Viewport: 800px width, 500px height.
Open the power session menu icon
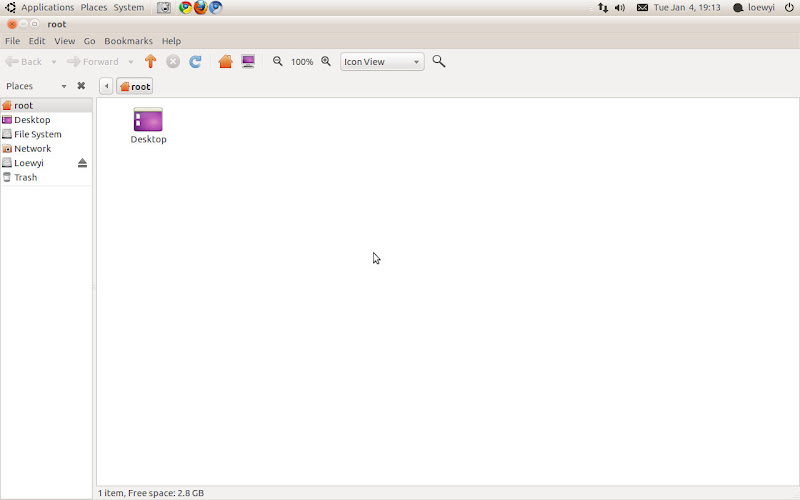coord(789,7)
